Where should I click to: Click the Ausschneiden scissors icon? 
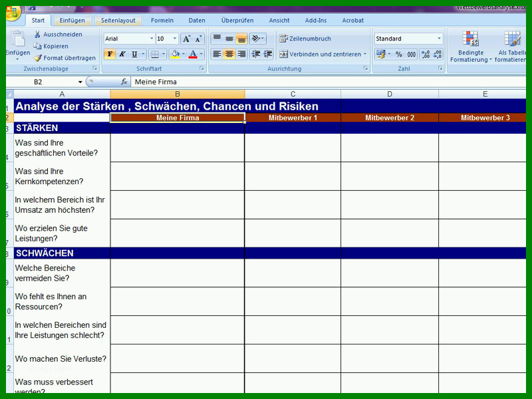(x=38, y=35)
